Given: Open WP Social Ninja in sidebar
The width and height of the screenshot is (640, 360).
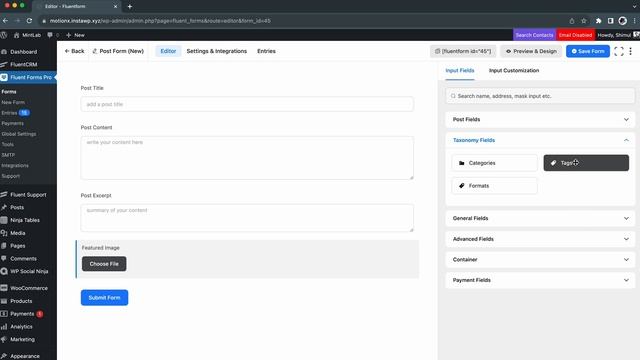Looking at the screenshot, I should click(x=29, y=271).
